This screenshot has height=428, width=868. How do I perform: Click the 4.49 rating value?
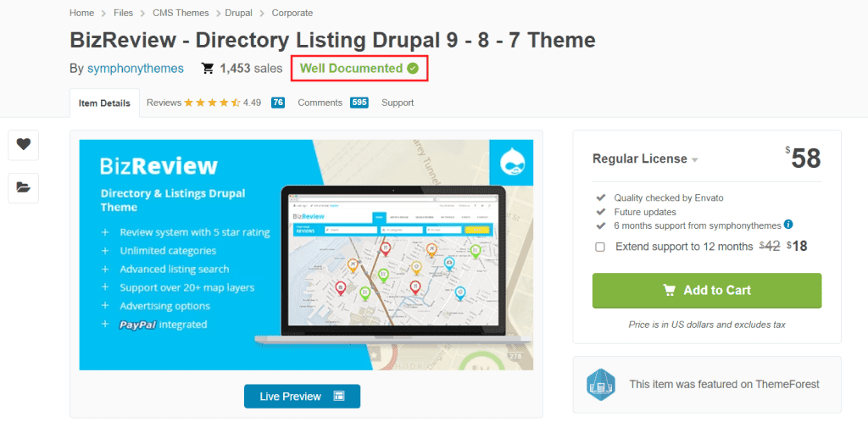click(x=252, y=103)
